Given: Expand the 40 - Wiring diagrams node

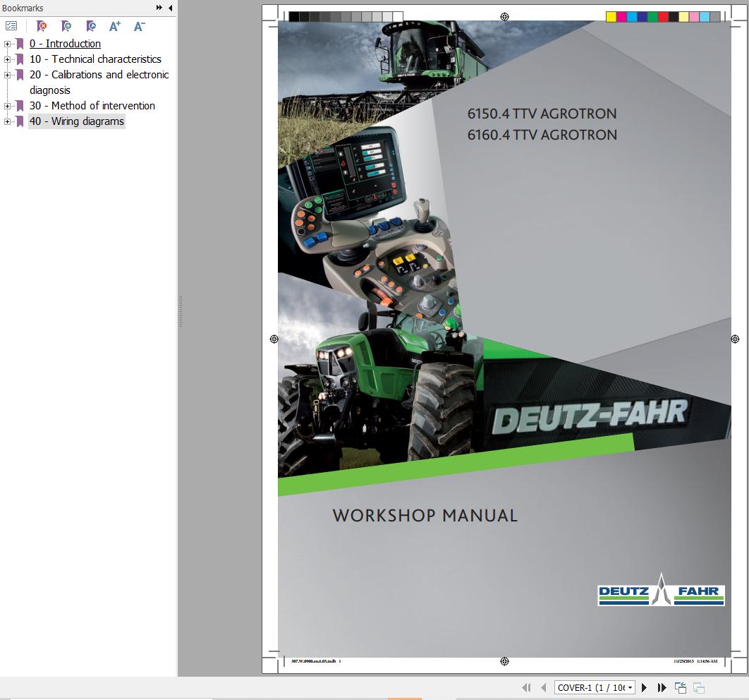Looking at the screenshot, I should point(7,121).
